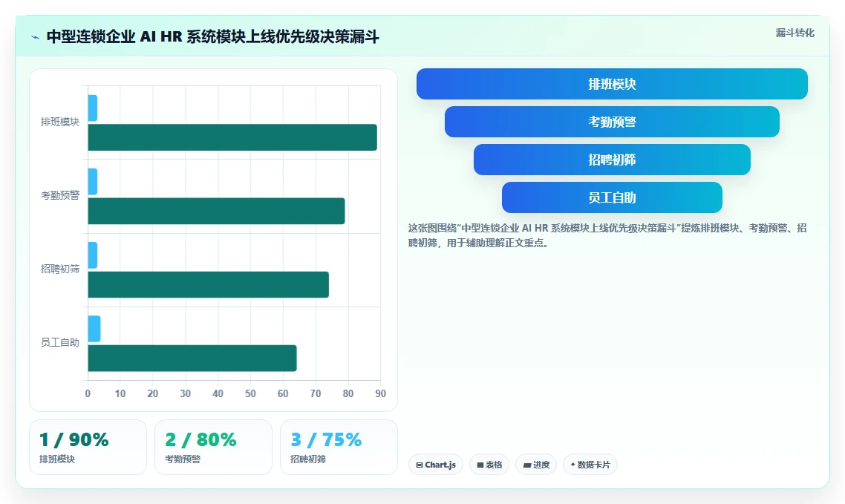The image size is (845, 504).
Task: Click the 数据卡片 tag chip
Action: click(x=590, y=465)
